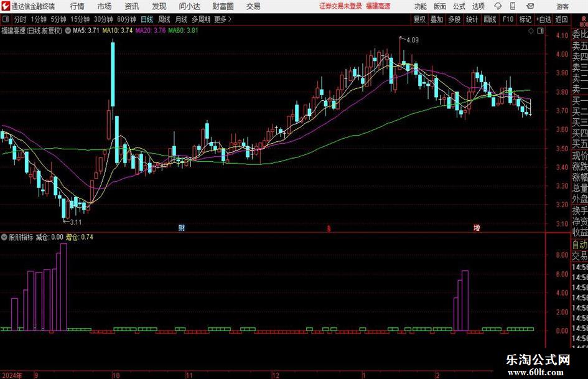Click the MA5: 3.71 label
Viewport: 588px width, 379px height.
pyautogui.click(x=86, y=30)
